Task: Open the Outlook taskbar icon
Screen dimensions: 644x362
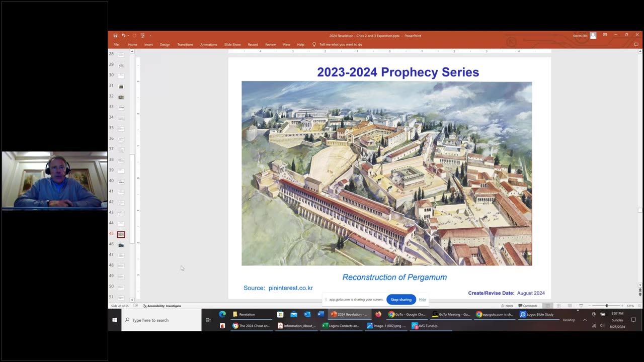Action: pyautogui.click(x=307, y=314)
